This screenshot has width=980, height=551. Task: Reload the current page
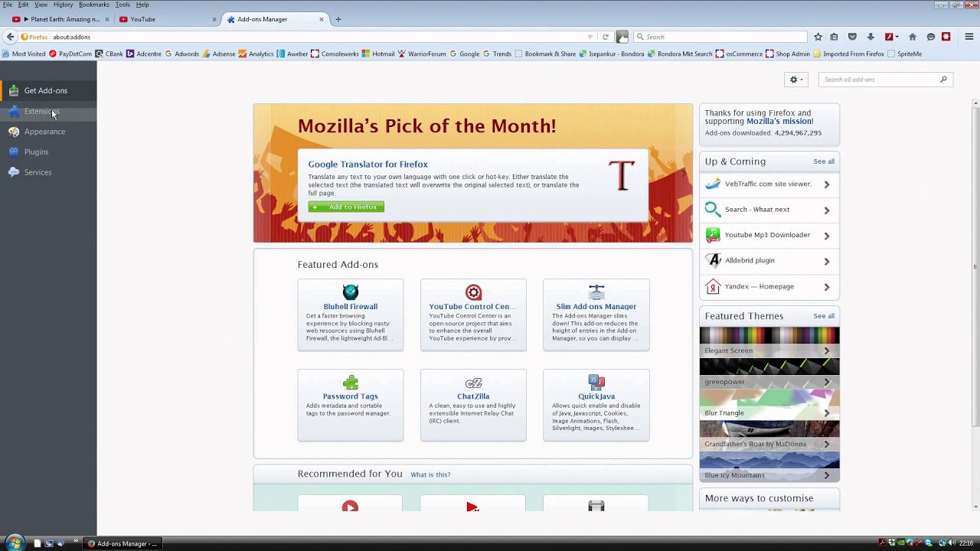tap(606, 37)
